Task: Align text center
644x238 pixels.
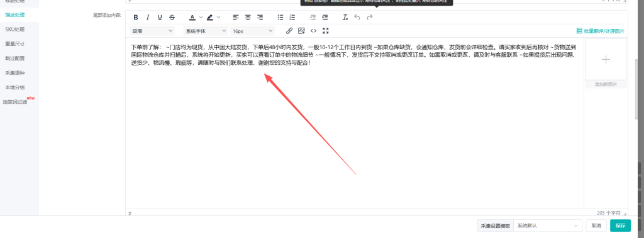Action: coord(248,17)
